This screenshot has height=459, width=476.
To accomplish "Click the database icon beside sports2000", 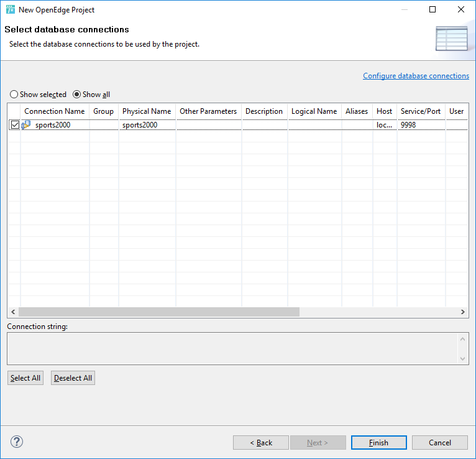I will (26, 125).
